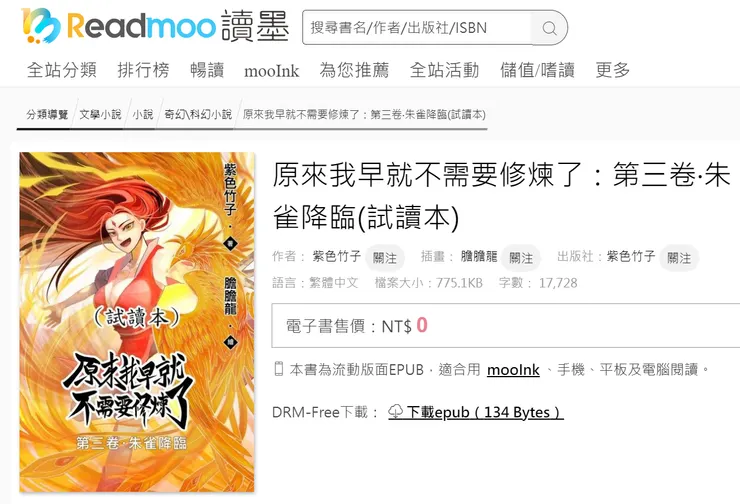Open the 排行榜 menu item

(143, 70)
